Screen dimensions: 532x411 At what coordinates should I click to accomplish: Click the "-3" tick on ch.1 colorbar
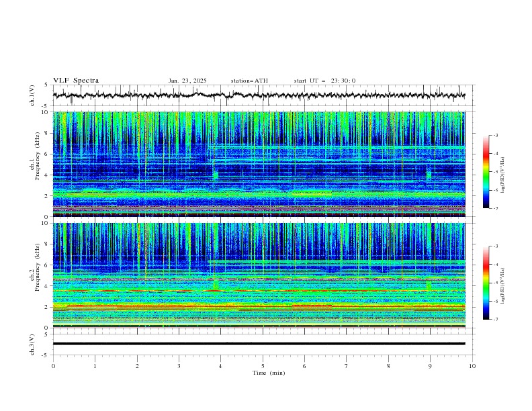(x=495, y=135)
